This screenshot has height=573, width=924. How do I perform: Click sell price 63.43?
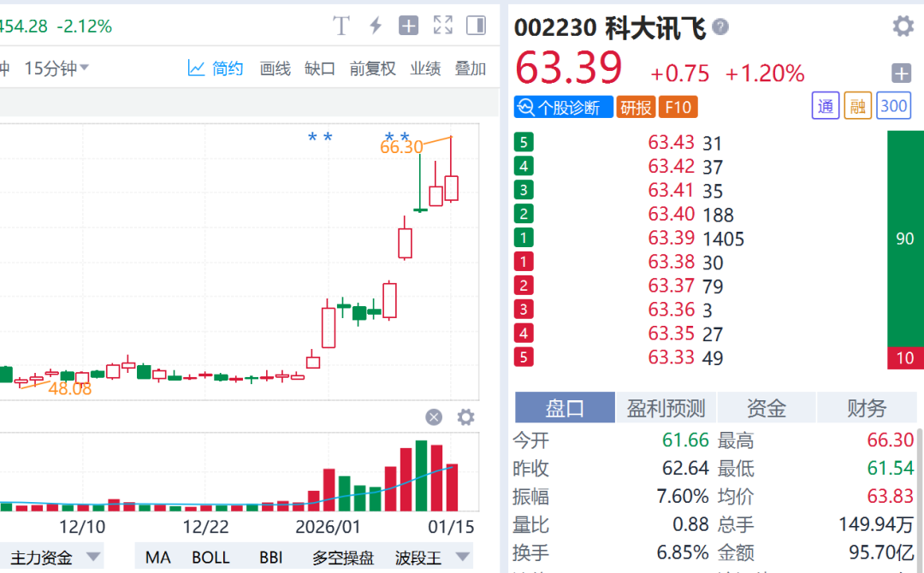click(x=672, y=143)
